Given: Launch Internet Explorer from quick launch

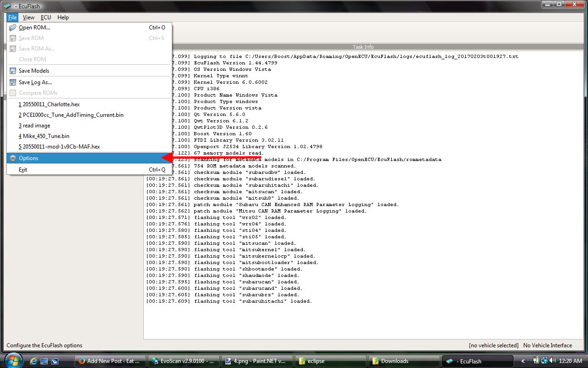Looking at the screenshot, I should (x=34, y=362).
